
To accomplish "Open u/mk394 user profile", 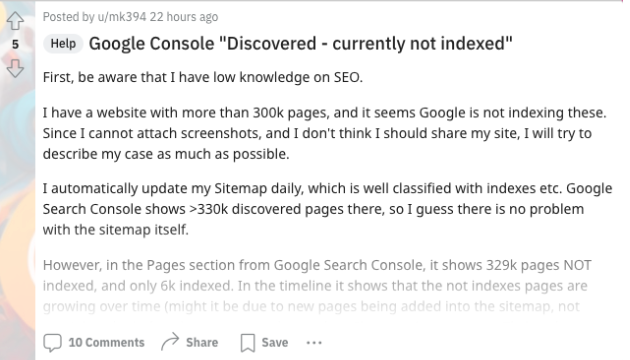I will (x=122, y=17).
